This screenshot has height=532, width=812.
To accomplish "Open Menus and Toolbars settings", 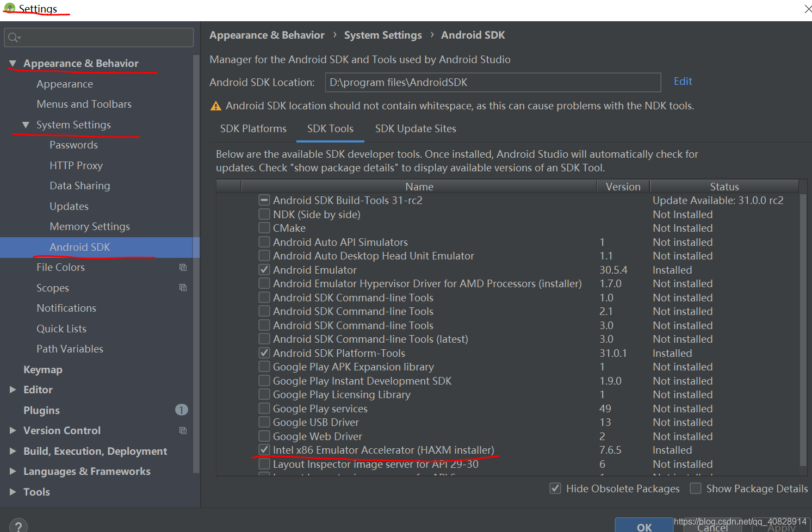I will click(x=84, y=104).
